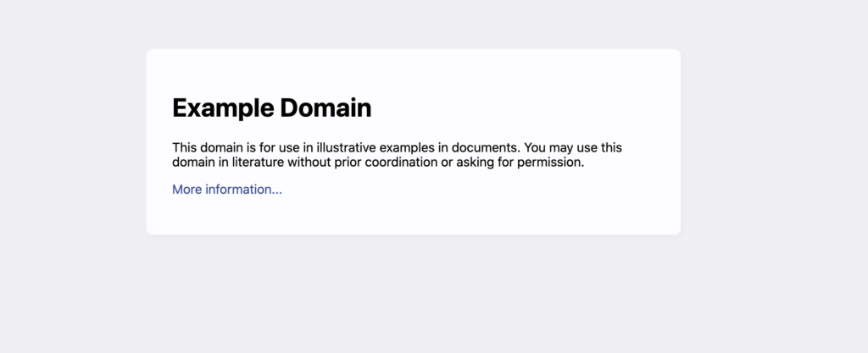This screenshot has height=353, width=868.
Task: Click the word "More" in the link
Action: (186, 190)
